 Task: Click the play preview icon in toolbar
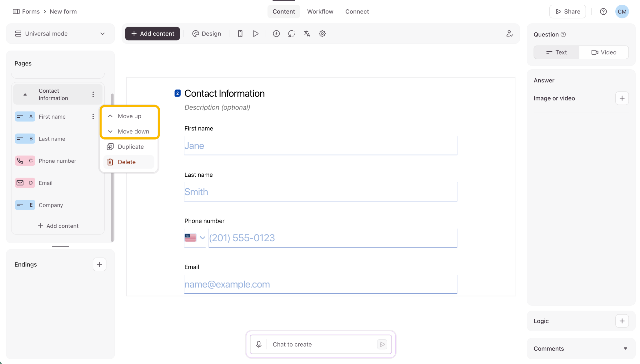pos(256,34)
